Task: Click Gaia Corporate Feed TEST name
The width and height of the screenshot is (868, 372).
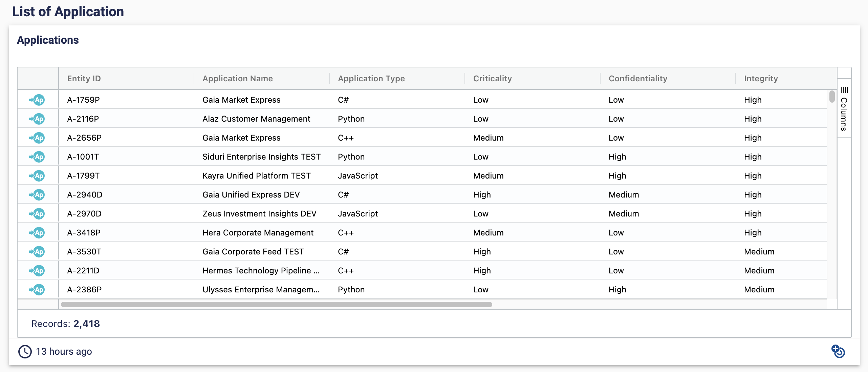Action: coord(253,252)
